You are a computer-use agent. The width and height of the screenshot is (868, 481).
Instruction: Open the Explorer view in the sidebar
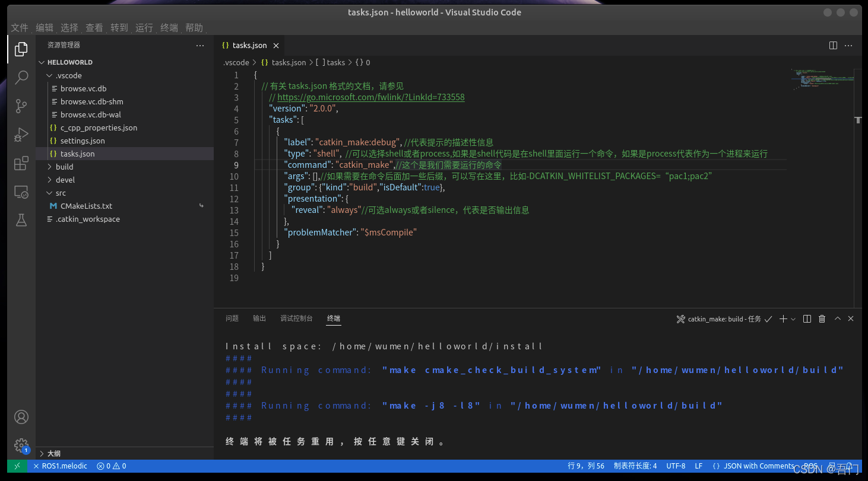tap(21, 49)
